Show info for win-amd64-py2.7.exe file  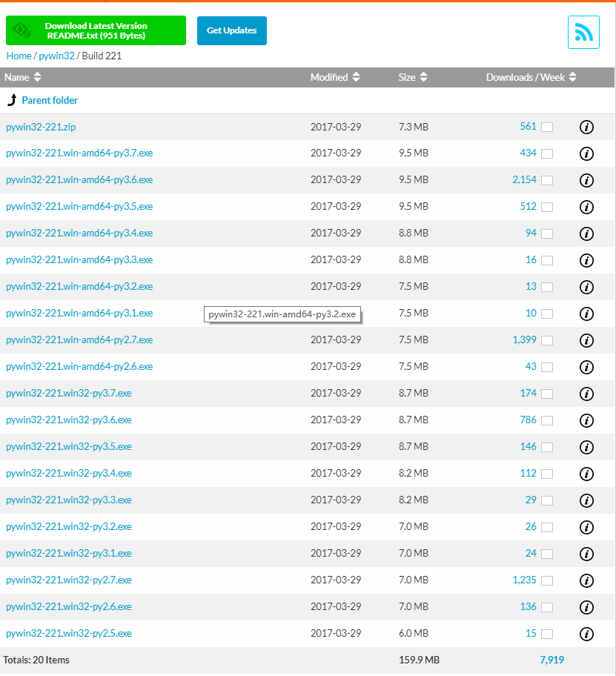click(x=586, y=340)
